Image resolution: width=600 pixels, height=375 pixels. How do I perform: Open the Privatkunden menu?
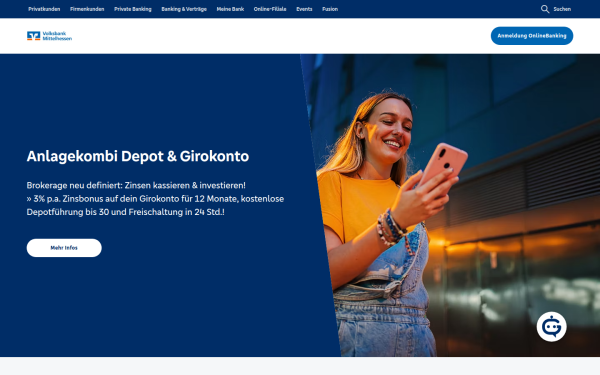click(44, 9)
